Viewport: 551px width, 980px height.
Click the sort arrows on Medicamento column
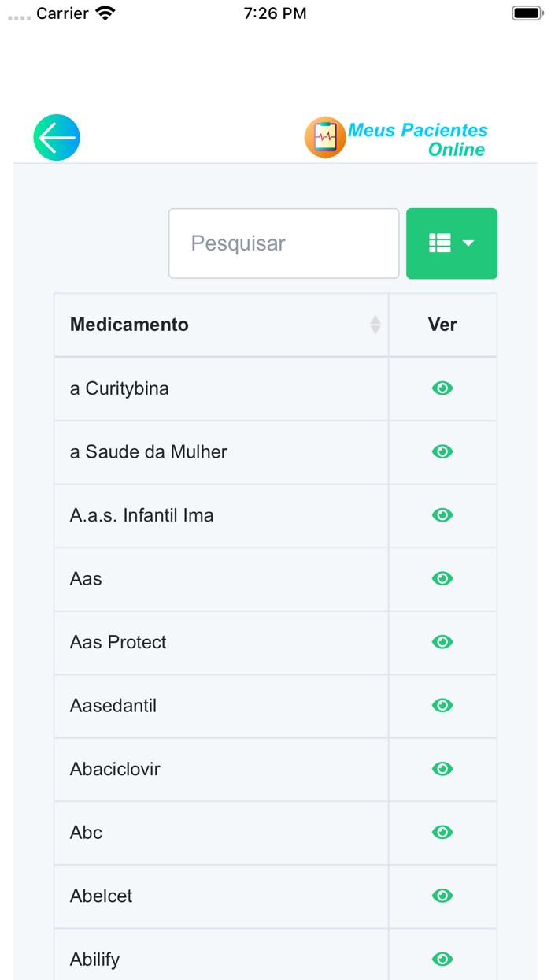(375, 325)
